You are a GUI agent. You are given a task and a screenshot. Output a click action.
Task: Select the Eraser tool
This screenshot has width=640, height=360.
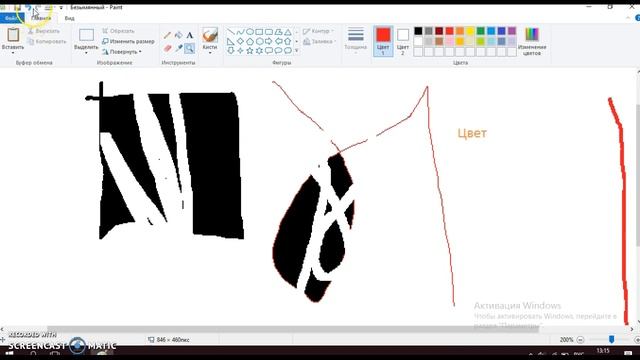167,48
